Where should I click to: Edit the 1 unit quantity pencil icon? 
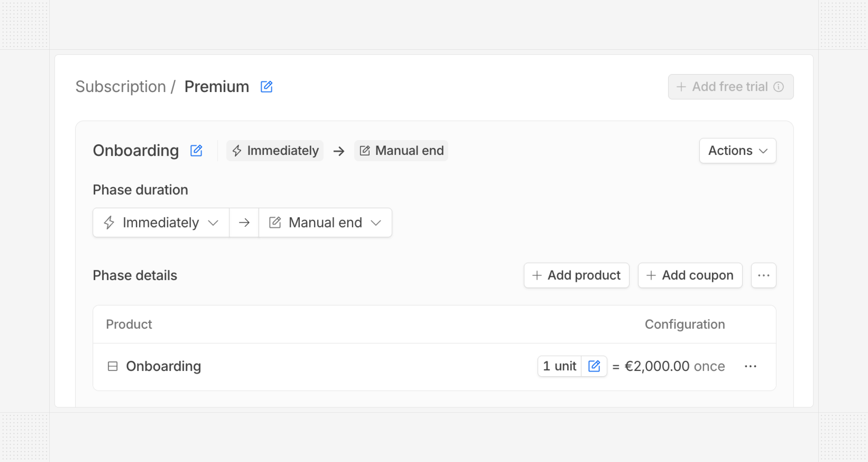594,366
